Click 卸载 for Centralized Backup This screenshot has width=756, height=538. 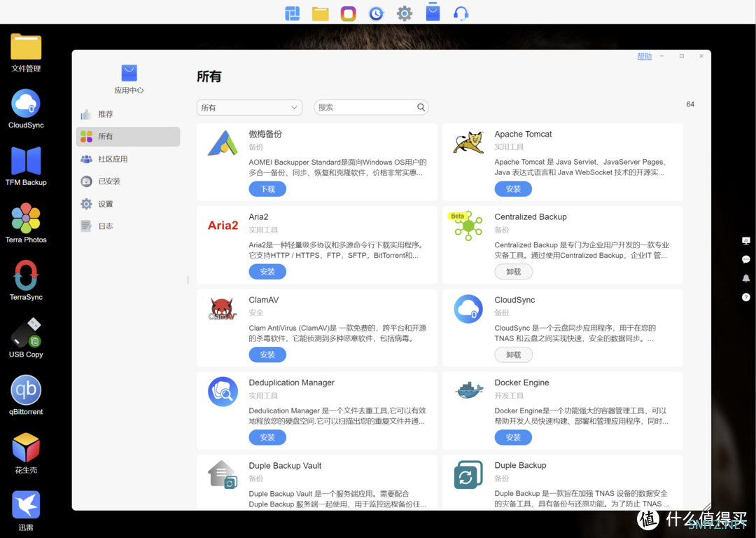point(514,272)
